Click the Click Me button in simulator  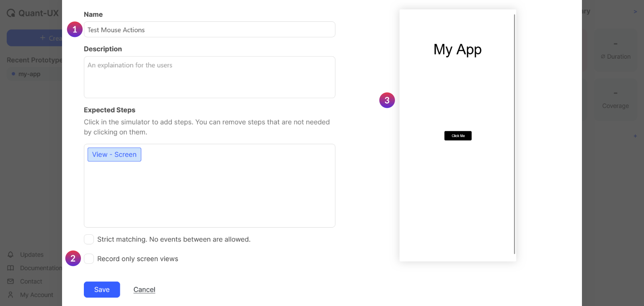point(458,136)
